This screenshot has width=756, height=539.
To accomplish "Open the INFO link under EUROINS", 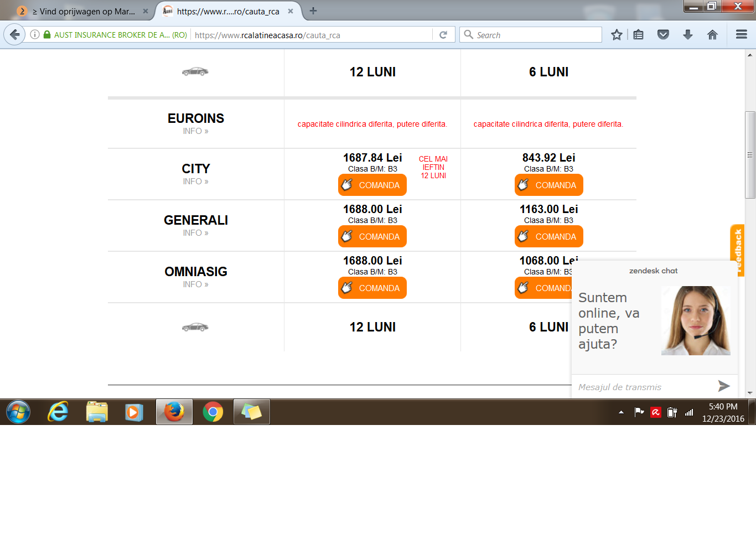I will pos(196,131).
